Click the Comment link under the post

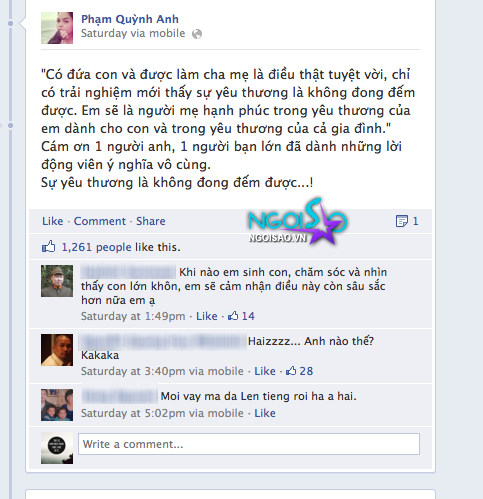[100, 221]
